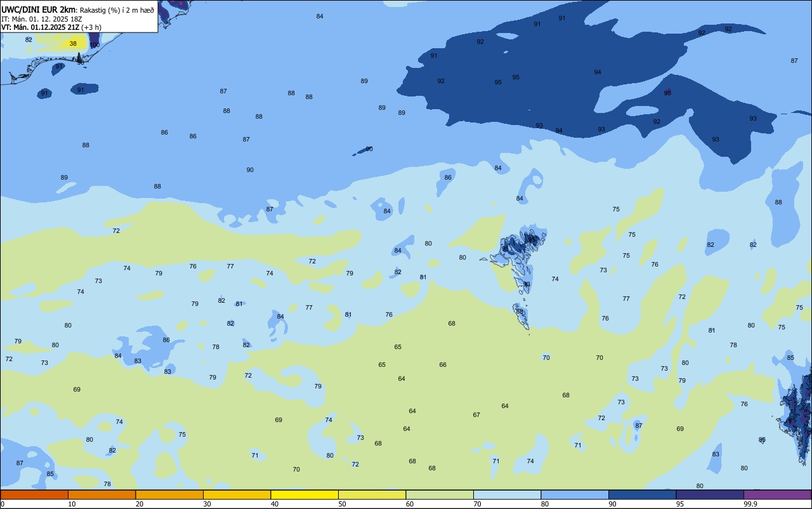Click the purple legend swatch above 99.9
The width and height of the screenshot is (812, 509).
[777, 494]
